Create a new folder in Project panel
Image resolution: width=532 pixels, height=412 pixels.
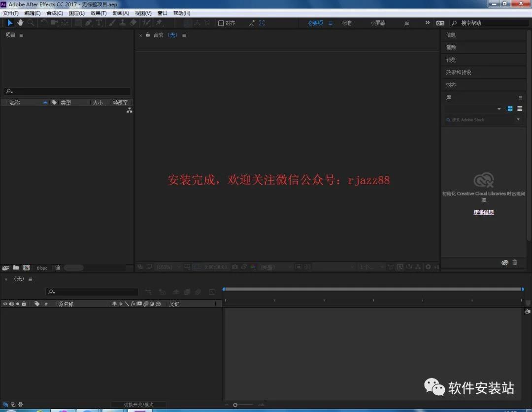[x=16, y=268]
